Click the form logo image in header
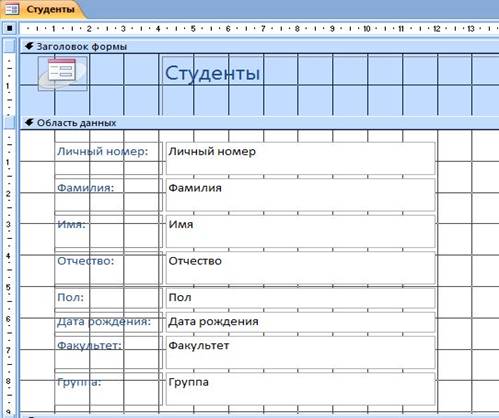The width and height of the screenshot is (499, 418). pos(63,73)
